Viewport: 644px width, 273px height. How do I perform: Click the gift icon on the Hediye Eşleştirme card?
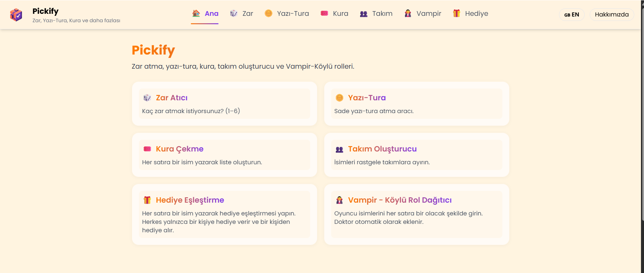(x=147, y=200)
